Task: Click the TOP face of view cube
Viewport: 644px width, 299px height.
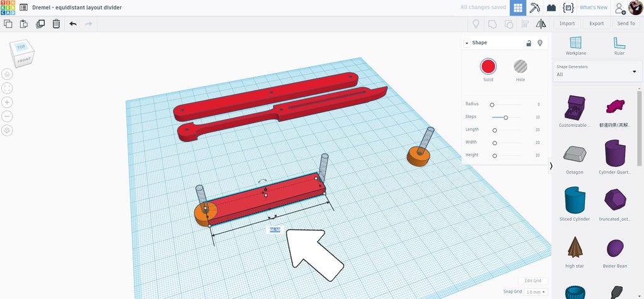Action: 21,46
